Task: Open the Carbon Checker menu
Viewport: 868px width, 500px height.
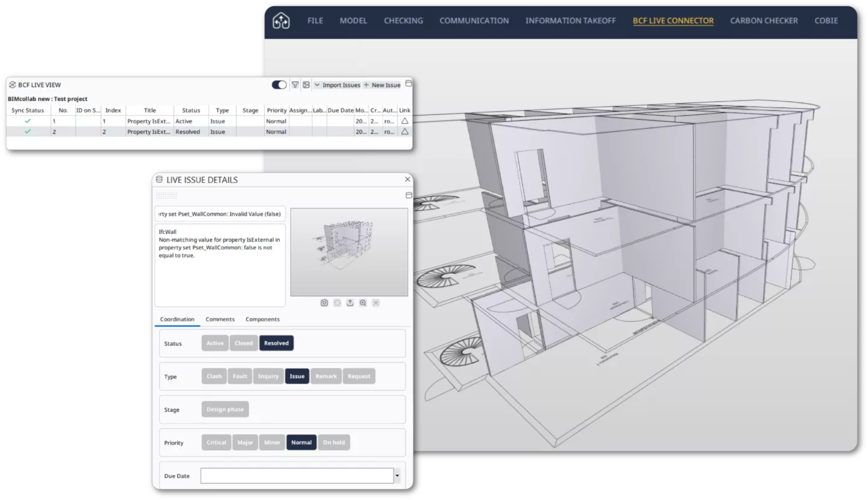Action: pyautogui.click(x=764, y=20)
